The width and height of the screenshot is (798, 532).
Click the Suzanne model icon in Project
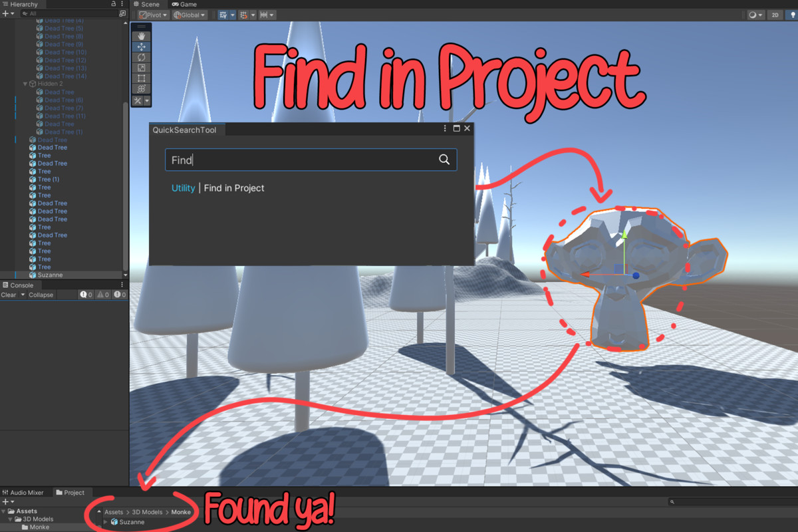coord(114,522)
